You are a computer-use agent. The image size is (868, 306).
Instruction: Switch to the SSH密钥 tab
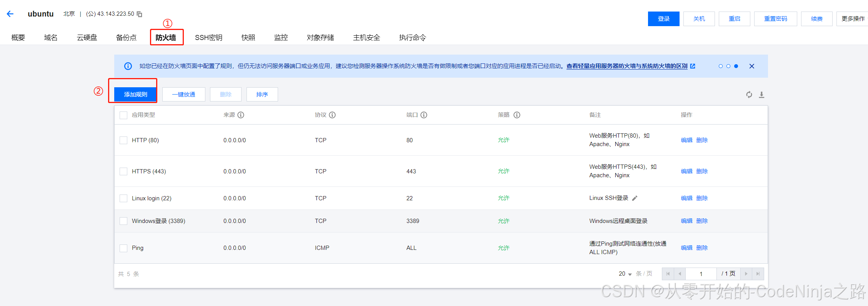[x=208, y=38]
